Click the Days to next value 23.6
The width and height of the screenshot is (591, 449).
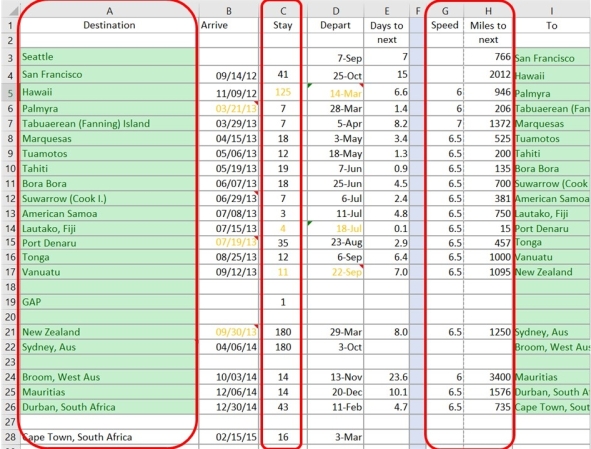pos(387,377)
